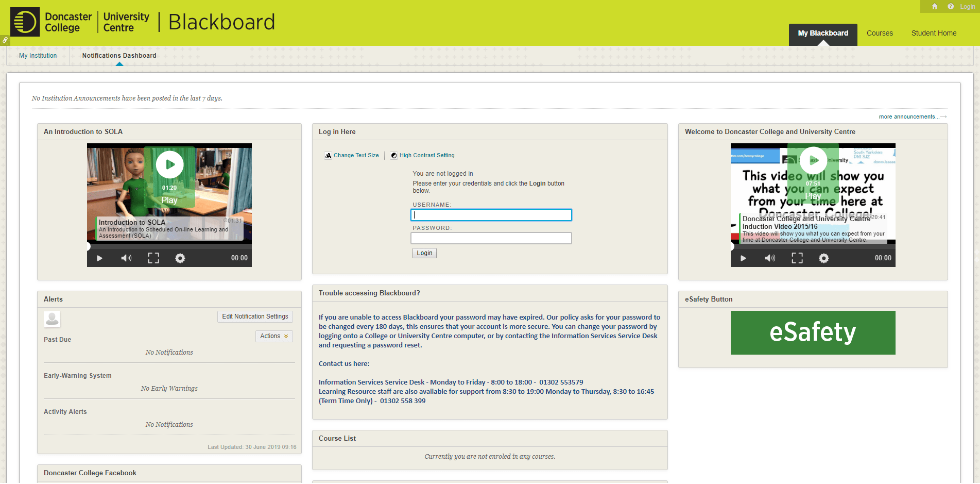The image size is (980, 484).
Task: Click the Early-Warning System heading
Action: (x=78, y=376)
